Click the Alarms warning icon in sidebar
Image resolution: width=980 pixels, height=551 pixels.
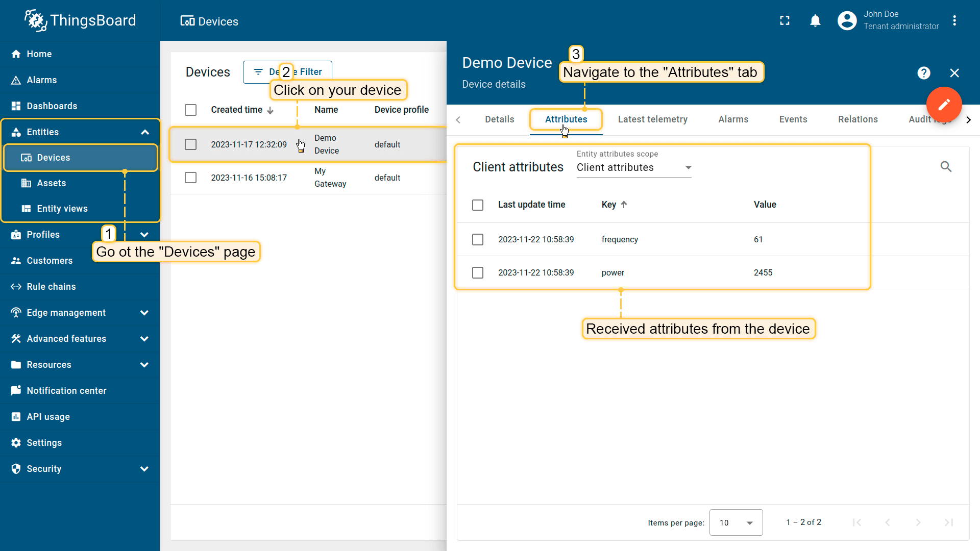point(16,80)
